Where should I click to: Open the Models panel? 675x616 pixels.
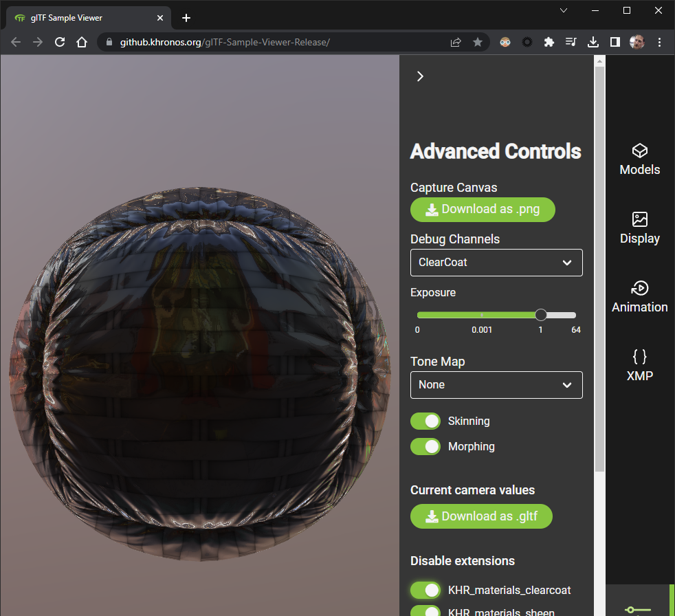[x=639, y=158]
